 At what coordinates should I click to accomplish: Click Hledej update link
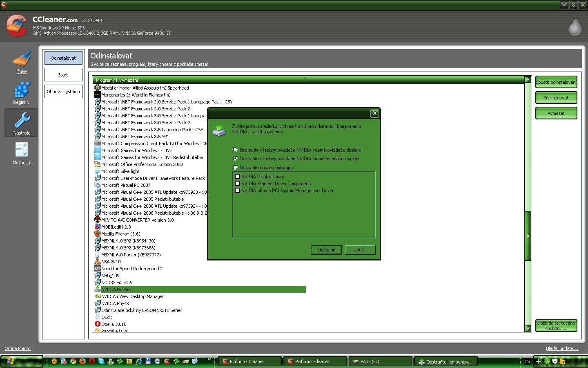tap(562, 348)
